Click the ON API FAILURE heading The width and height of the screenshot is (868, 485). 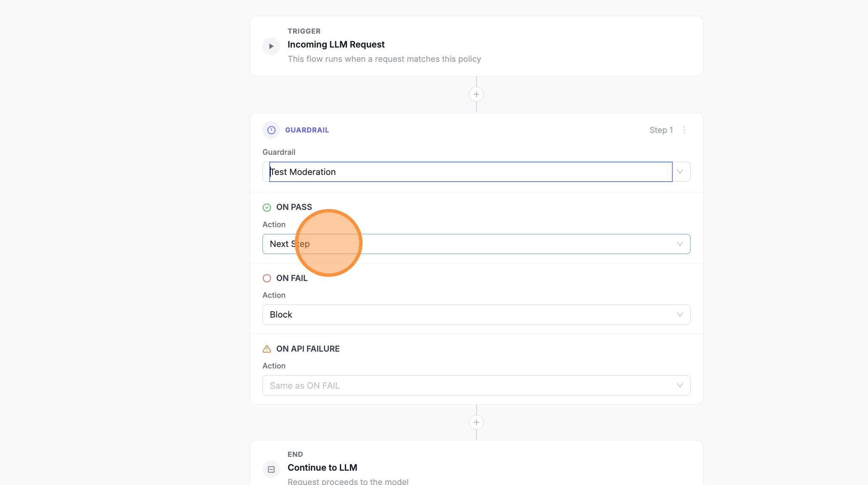[307, 349]
